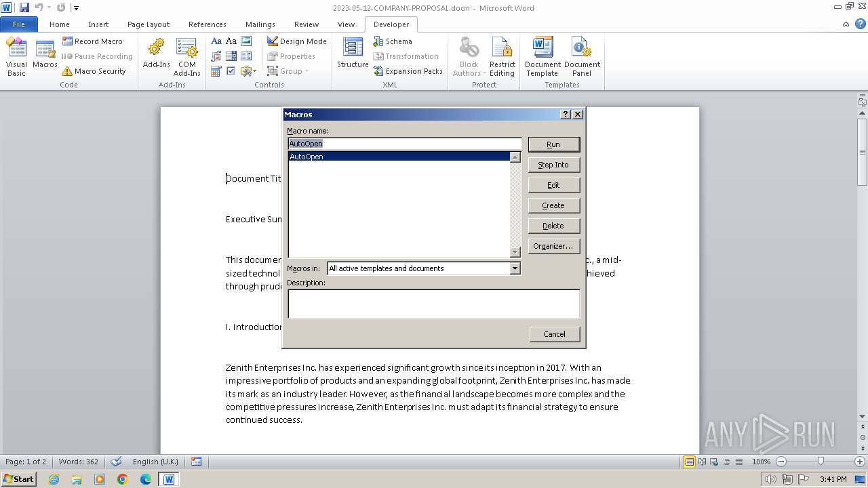
Task: Undo last action in toolbar
Action: pos(39,7)
